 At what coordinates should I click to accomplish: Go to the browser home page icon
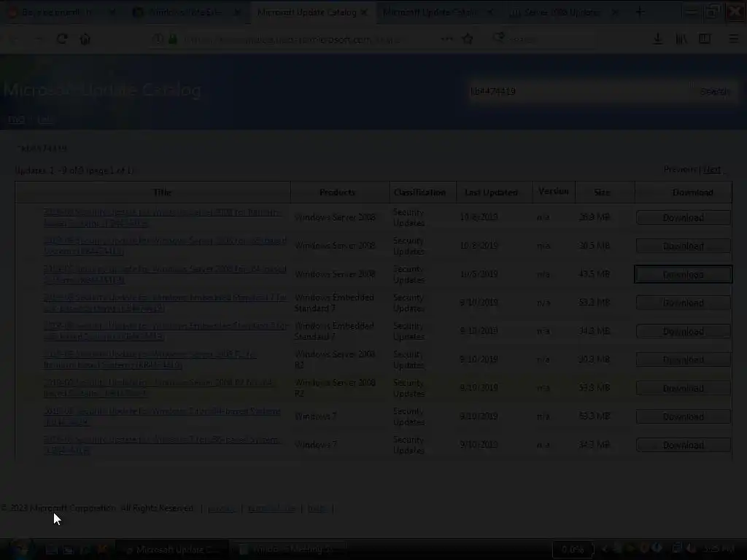click(85, 39)
